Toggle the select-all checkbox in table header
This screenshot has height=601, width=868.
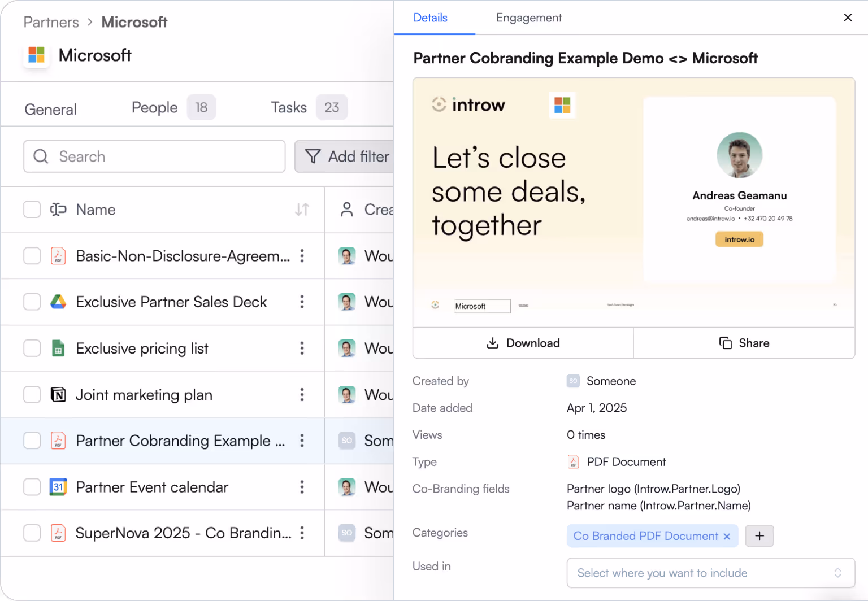[32, 210]
